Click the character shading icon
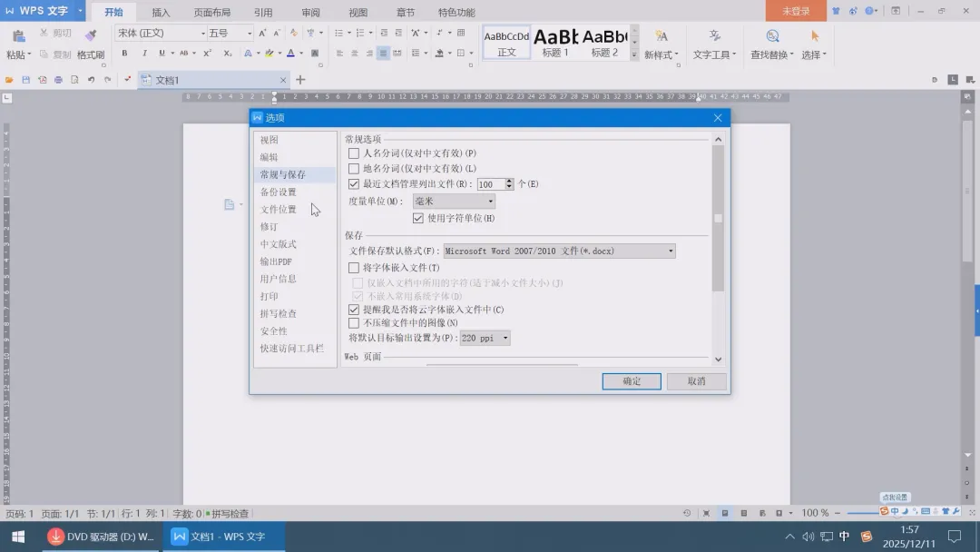 click(x=315, y=54)
